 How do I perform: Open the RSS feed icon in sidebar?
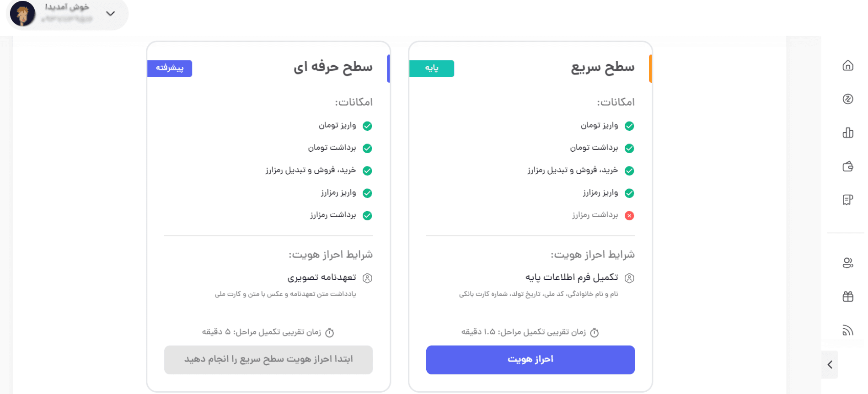(847, 330)
